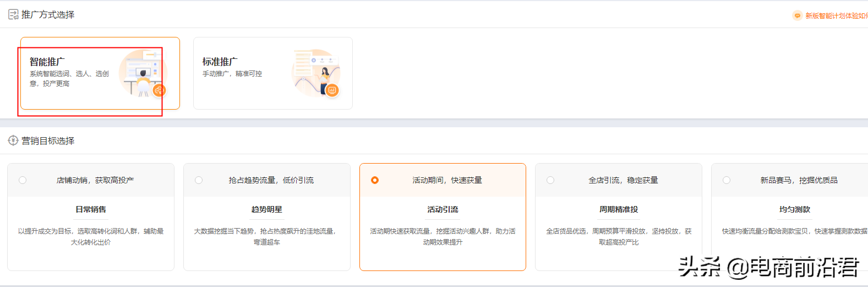868x287 pixels.
Task: Open the 新版智能计划体验 link
Action: coord(837,15)
